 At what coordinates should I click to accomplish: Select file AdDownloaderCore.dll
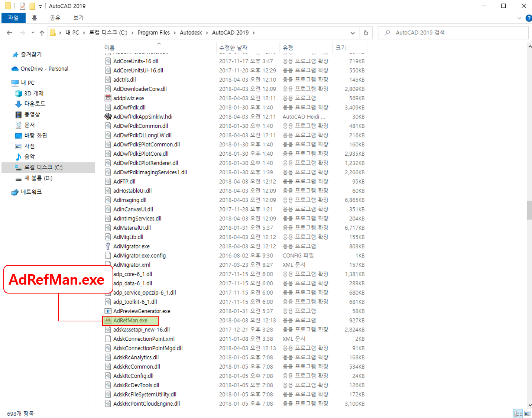[x=140, y=89]
